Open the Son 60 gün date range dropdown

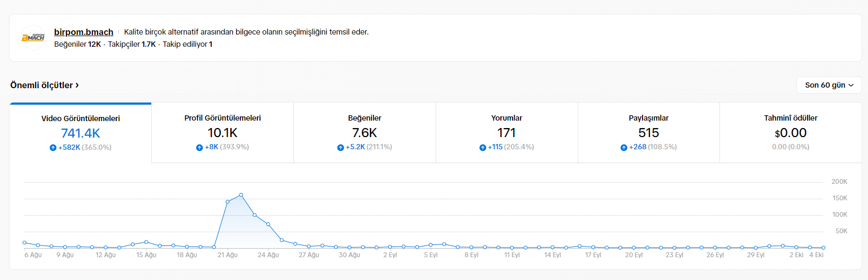(829, 85)
